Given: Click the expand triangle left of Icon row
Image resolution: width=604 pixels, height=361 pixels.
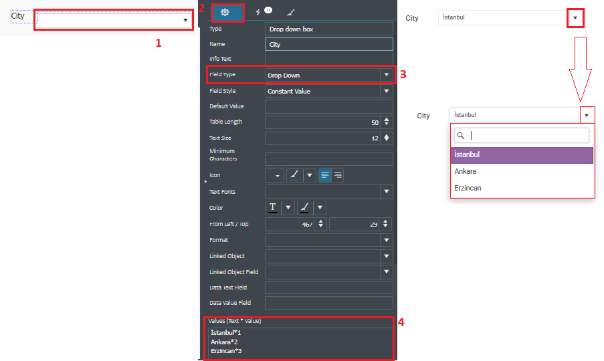Looking at the screenshot, I should [x=206, y=181].
